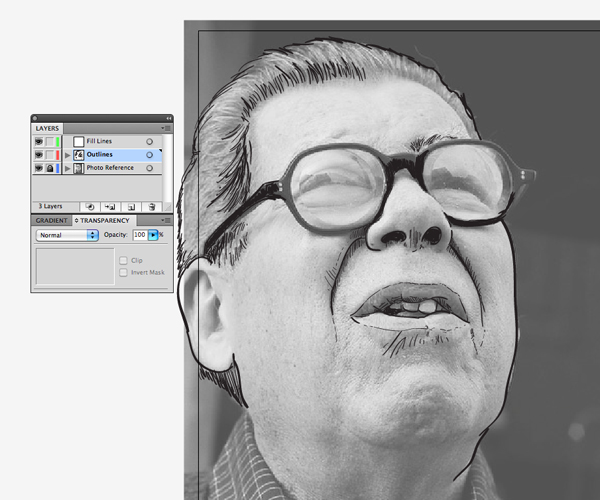Image resolution: width=600 pixels, height=500 pixels.
Task: Open the Layers panel options menu
Action: (167, 128)
